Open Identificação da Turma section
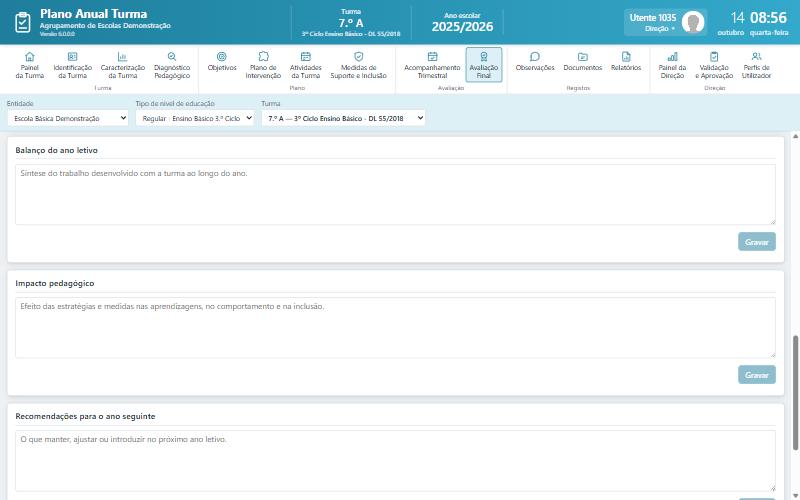 [x=72, y=65]
